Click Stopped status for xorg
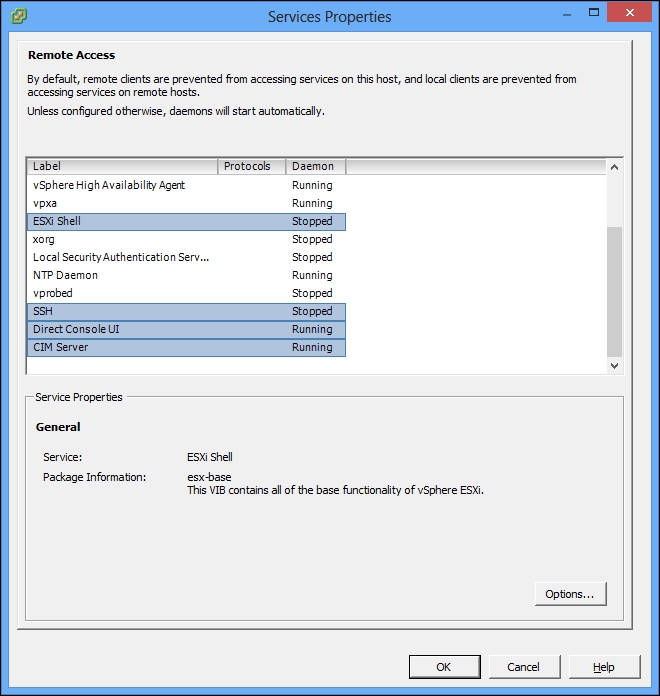The image size is (660, 696). pyautogui.click(x=312, y=239)
